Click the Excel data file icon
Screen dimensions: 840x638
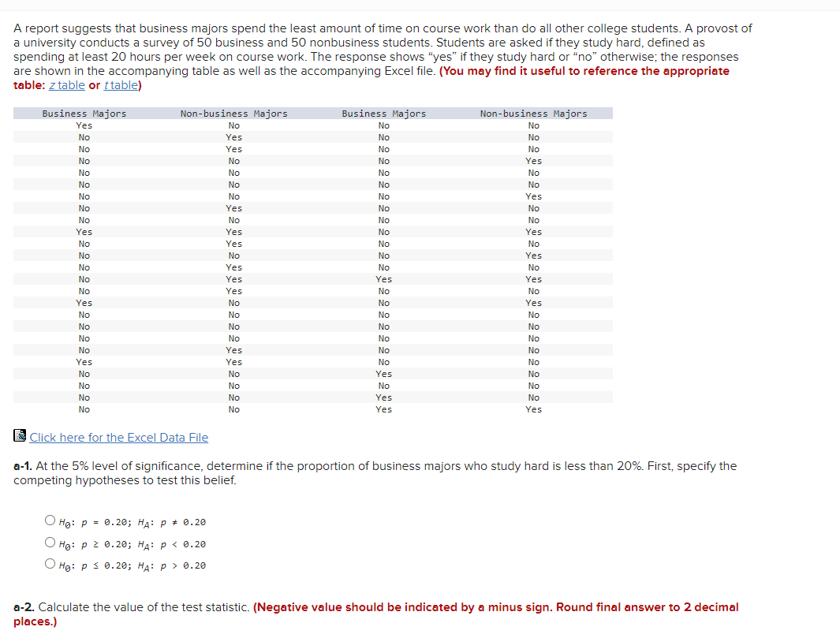click(20, 435)
